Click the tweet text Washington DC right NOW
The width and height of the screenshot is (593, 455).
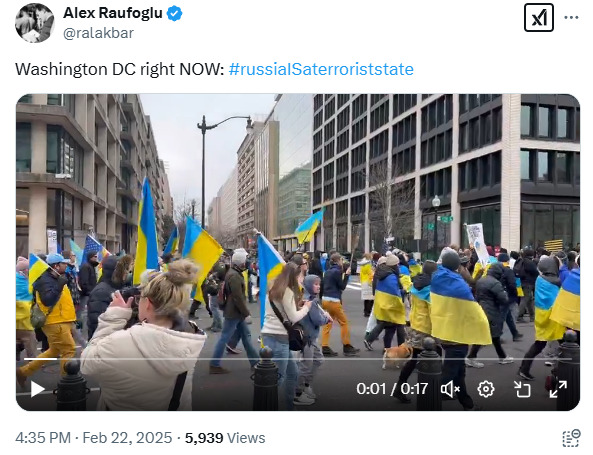tap(120, 69)
